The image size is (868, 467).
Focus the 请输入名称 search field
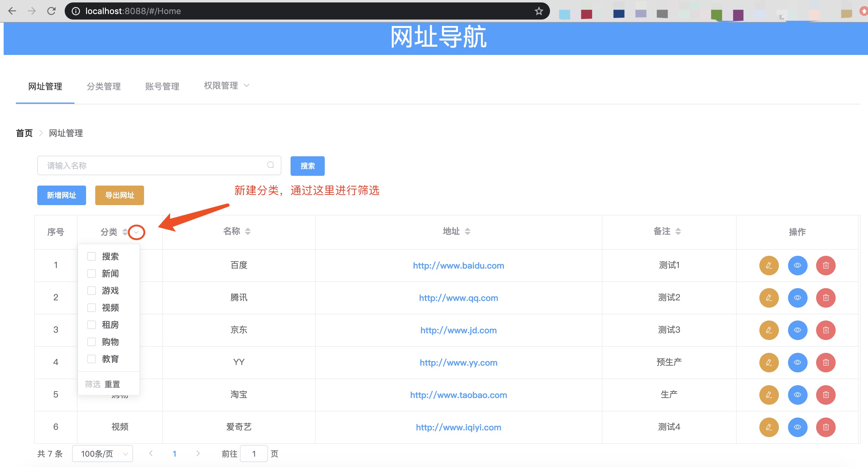159,165
